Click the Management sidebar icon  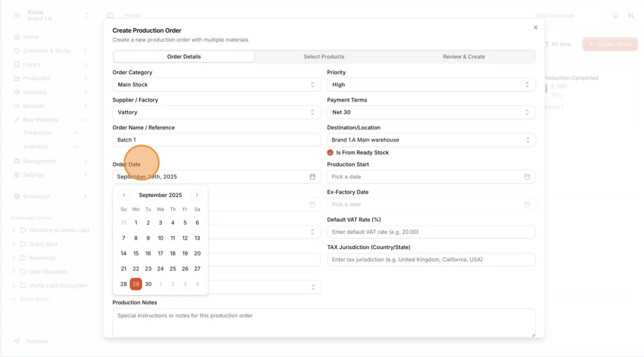[x=17, y=161]
